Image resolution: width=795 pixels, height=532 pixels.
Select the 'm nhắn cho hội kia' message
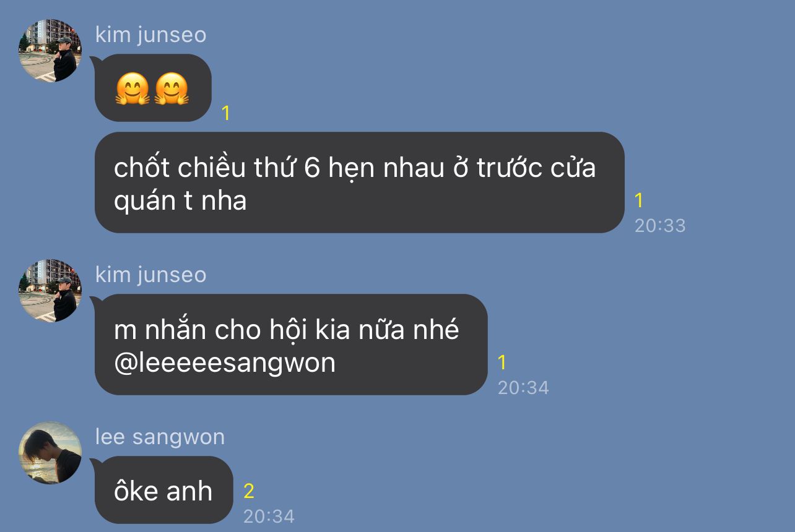click(291, 345)
